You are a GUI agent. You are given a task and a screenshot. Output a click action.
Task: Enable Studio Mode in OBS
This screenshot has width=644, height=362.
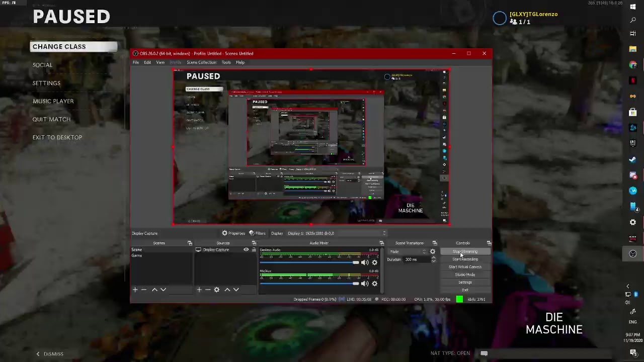point(465,275)
